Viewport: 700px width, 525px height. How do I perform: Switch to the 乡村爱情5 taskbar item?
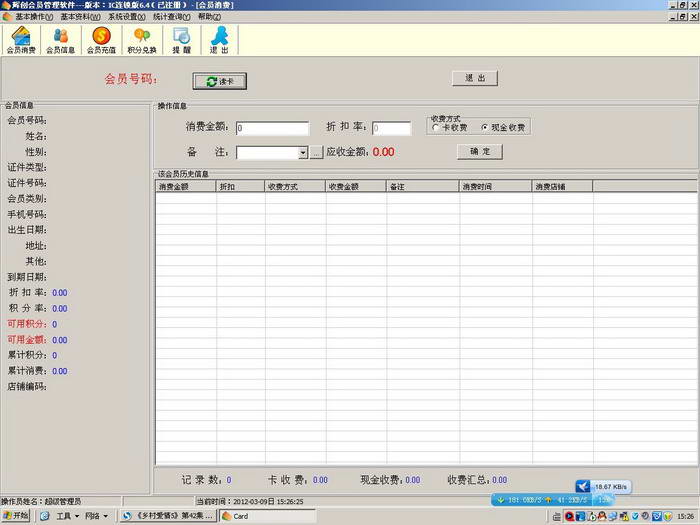coord(168,516)
